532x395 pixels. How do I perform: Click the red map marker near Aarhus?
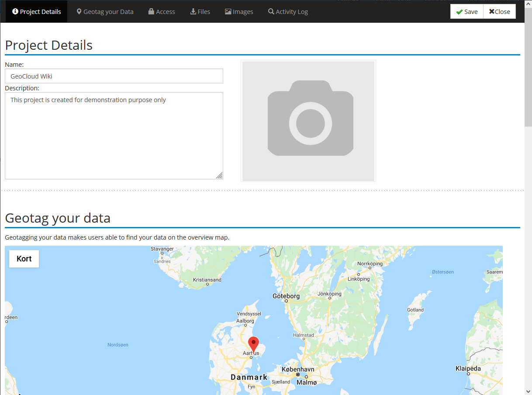point(253,345)
